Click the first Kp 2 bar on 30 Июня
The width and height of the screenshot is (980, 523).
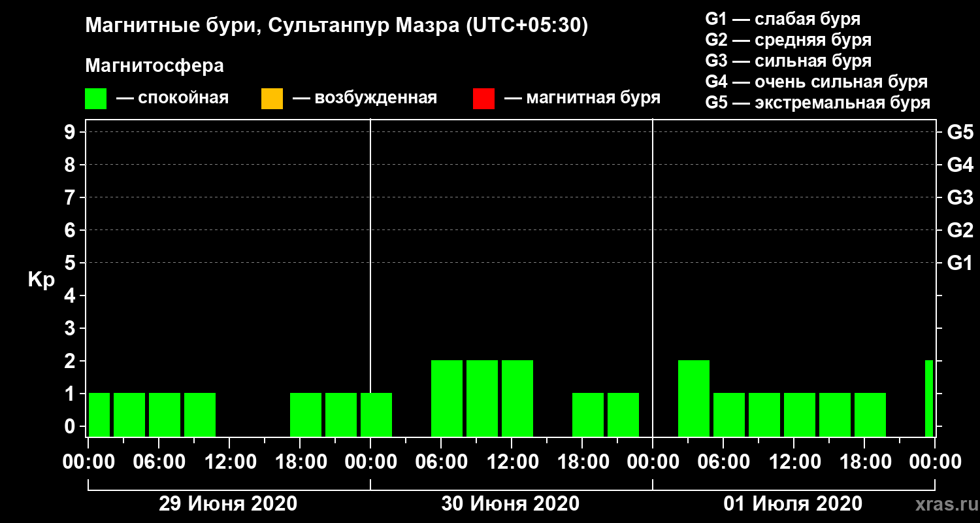447,398
